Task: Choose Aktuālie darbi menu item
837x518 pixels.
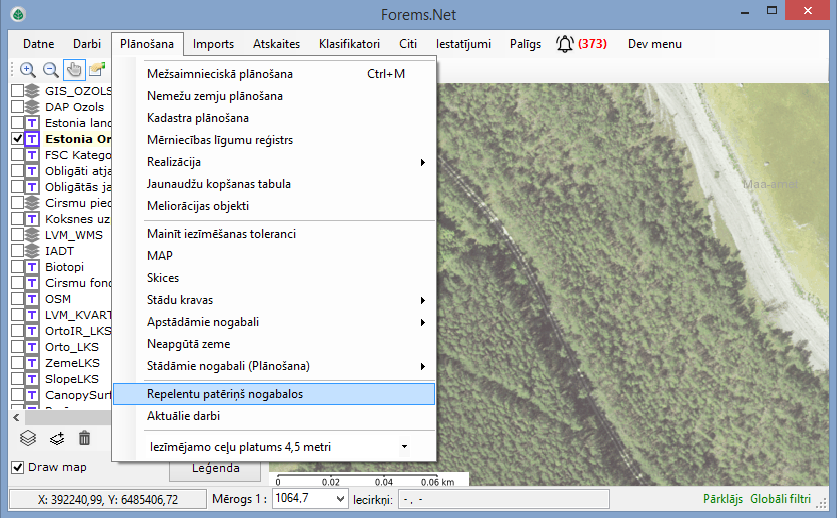Action: pos(274,416)
